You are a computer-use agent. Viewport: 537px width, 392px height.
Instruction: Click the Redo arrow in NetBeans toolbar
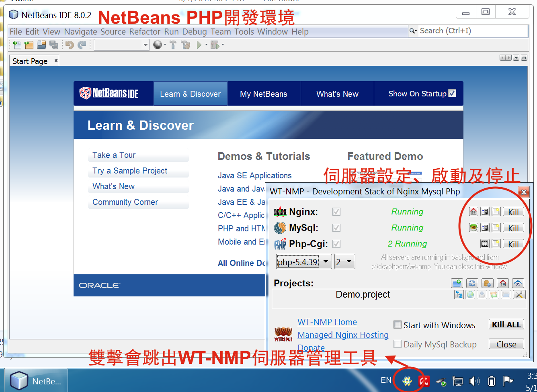pos(82,45)
